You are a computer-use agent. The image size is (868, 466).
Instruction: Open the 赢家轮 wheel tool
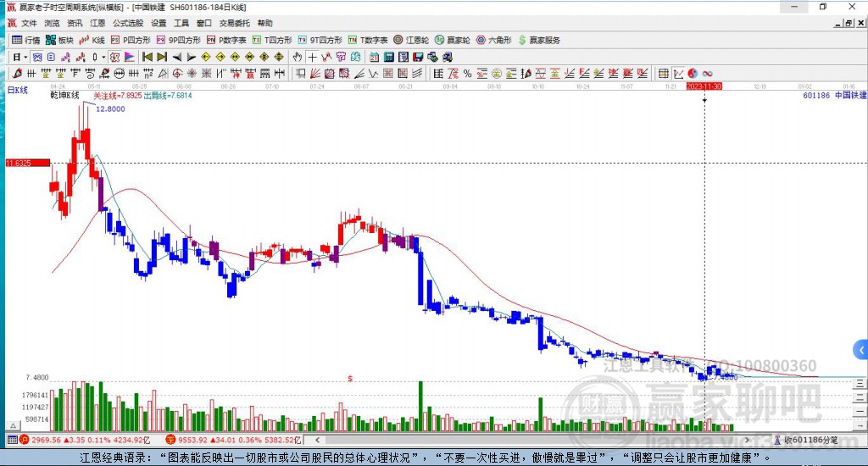pyautogui.click(x=453, y=40)
